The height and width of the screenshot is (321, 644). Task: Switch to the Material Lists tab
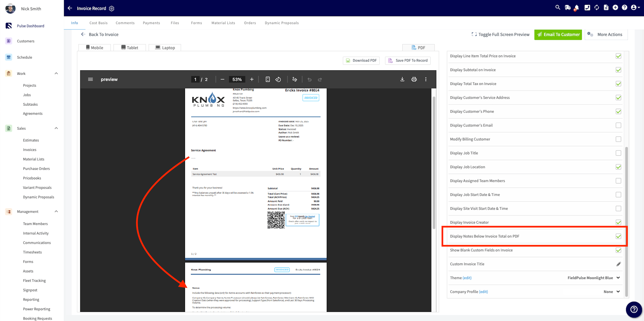pos(223,23)
